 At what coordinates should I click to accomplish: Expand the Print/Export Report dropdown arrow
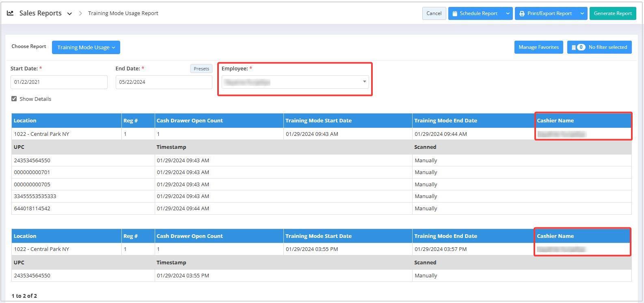coord(582,13)
